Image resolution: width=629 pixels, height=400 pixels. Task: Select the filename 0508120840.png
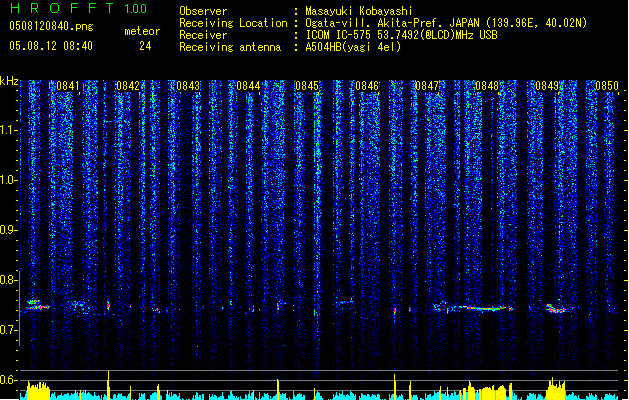pyautogui.click(x=51, y=26)
